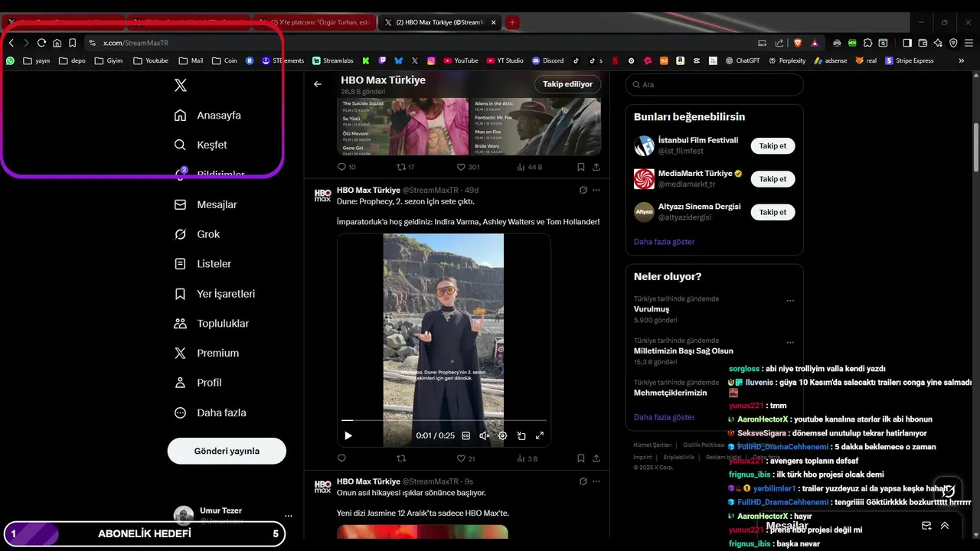This screenshot has height=551, width=980.
Task: Expand the Daha fazla menu in the sidebar
Action: click(x=210, y=412)
